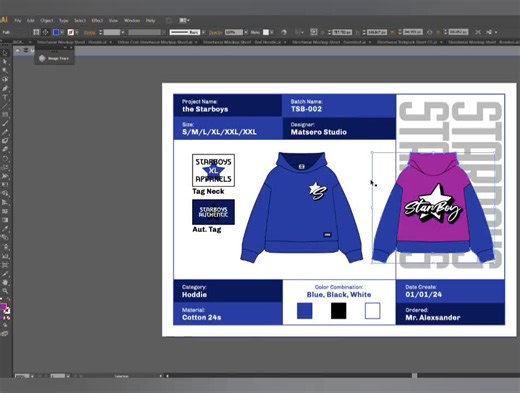Screen dimensions: 520x393
Task: Select the Blend tool
Action: point(5,237)
